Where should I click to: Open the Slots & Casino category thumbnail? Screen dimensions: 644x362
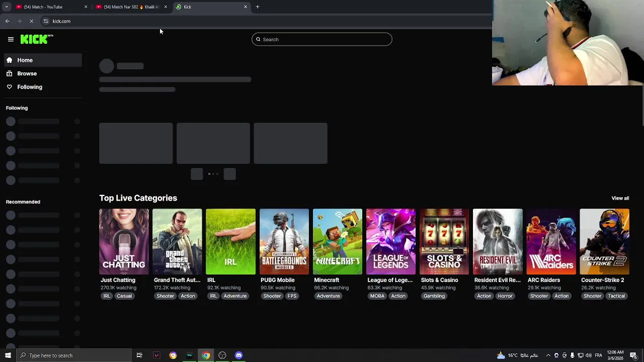[444, 241]
